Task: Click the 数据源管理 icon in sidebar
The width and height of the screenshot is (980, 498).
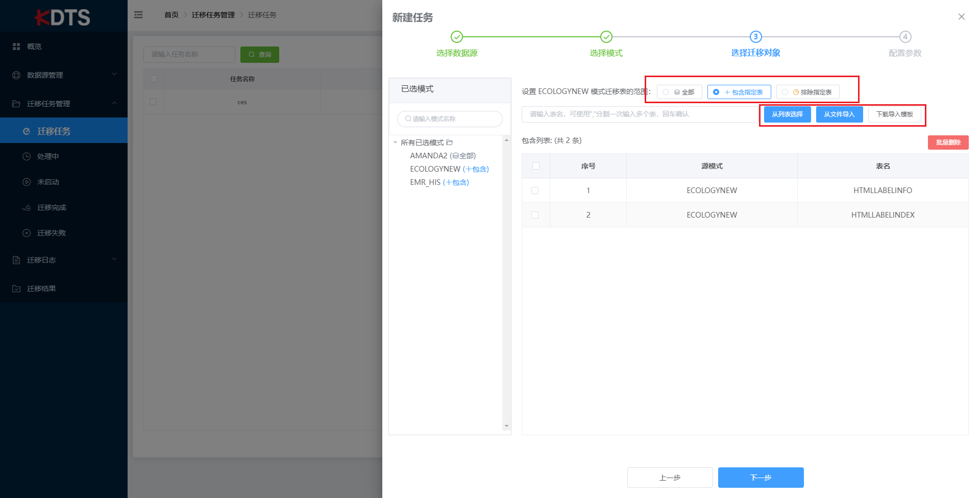Action: click(x=16, y=75)
